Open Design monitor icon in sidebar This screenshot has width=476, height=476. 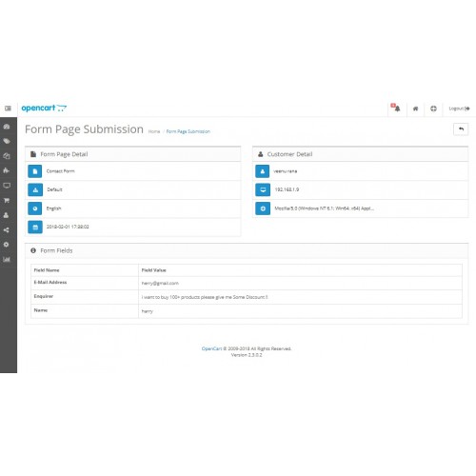7,186
